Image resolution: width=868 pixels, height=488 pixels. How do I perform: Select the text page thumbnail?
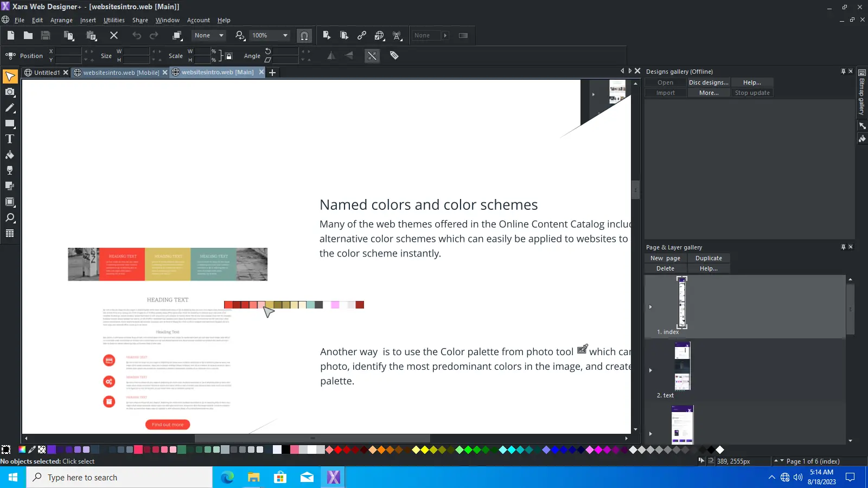coord(682,366)
